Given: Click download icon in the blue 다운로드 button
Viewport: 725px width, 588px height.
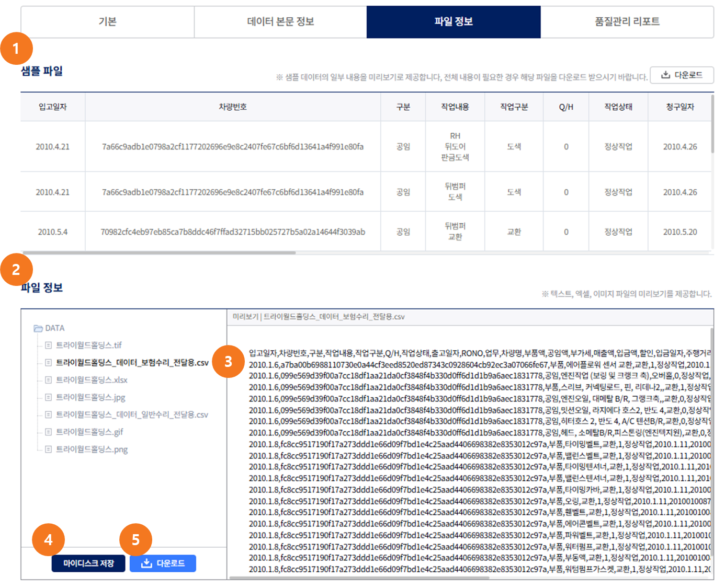Looking at the screenshot, I should coord(147,563).
